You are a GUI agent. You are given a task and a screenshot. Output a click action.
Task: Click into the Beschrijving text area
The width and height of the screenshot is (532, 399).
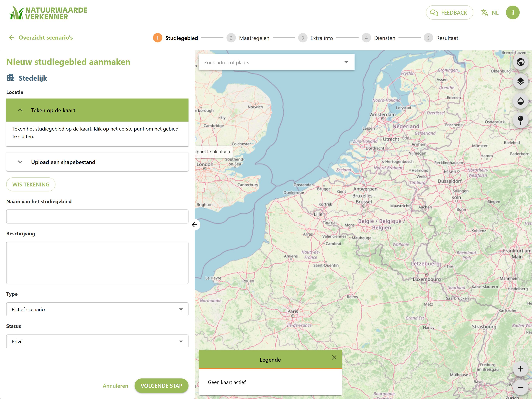[x=97, y=263]
